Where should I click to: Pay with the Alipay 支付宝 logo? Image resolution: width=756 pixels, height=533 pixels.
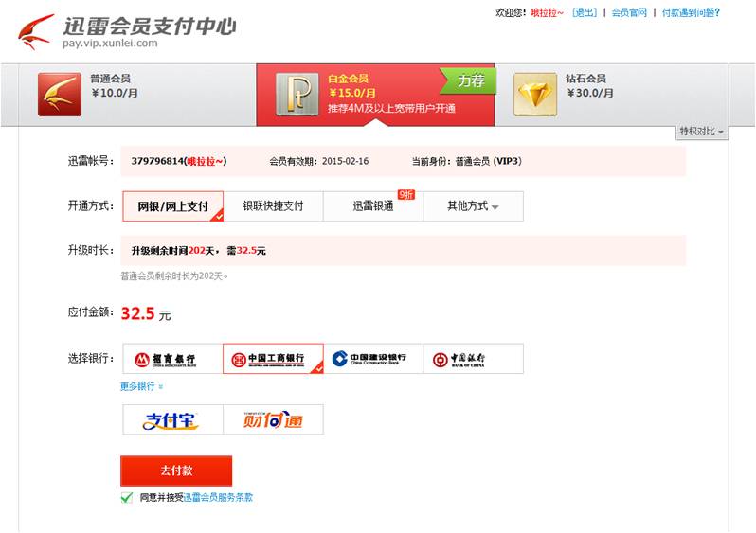click(x=172, y=419)
